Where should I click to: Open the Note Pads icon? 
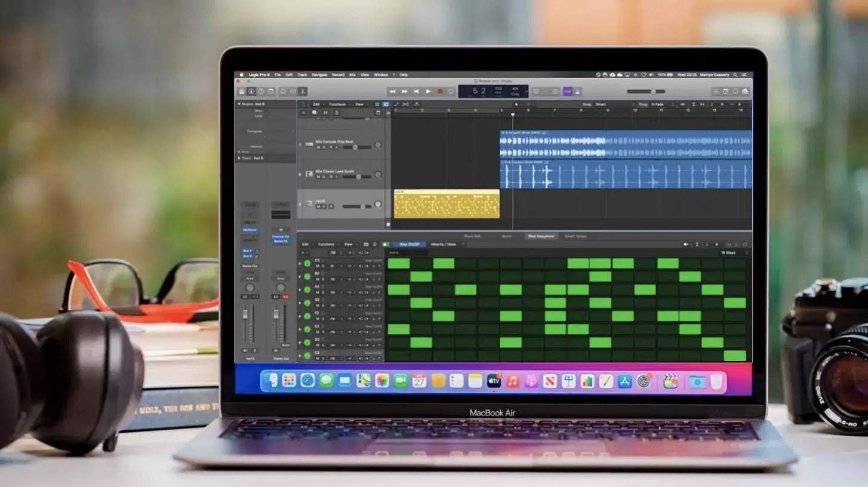click(x=725, y=91)
